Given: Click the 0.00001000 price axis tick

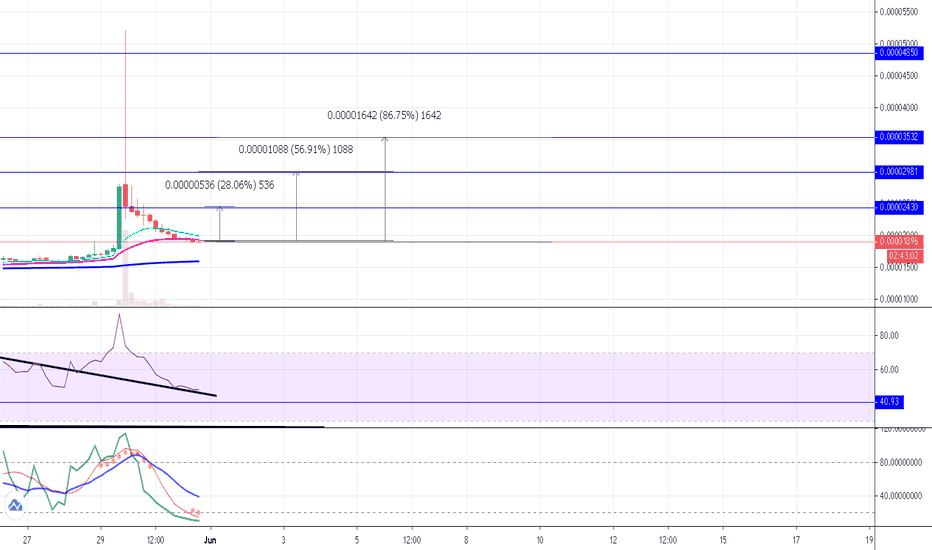Looking at the screenshot, I should [899, 299].
